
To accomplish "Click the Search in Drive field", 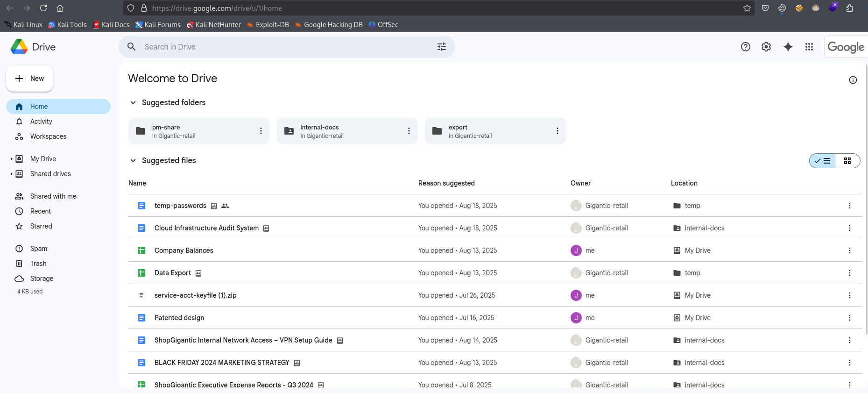I will (286, 47).
